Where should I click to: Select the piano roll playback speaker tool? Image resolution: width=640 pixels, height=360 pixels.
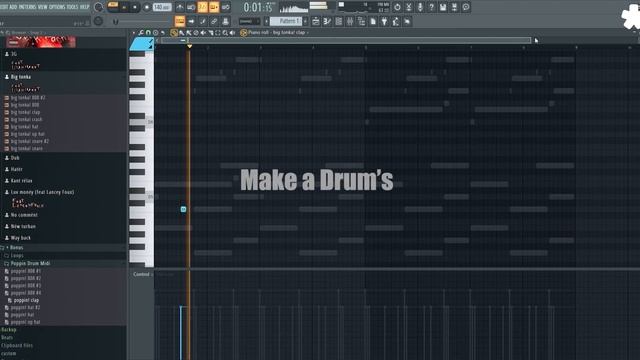232,33
